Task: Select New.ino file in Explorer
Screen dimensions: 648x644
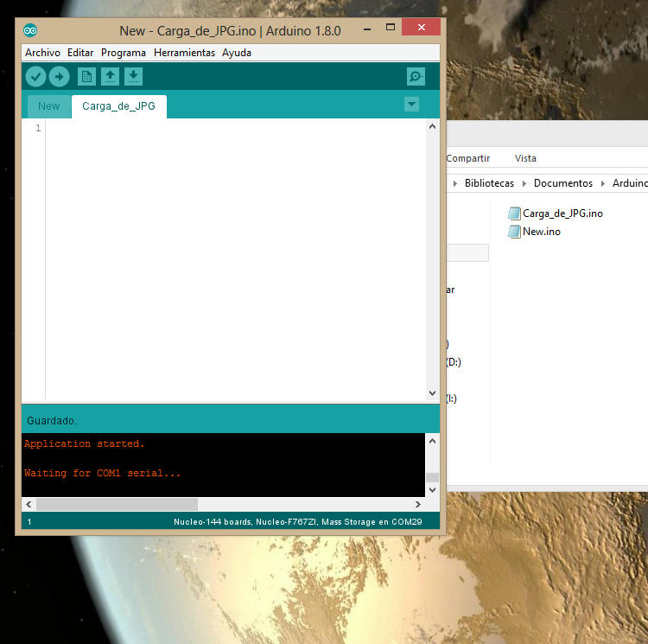Action: (x=534, y=232)
